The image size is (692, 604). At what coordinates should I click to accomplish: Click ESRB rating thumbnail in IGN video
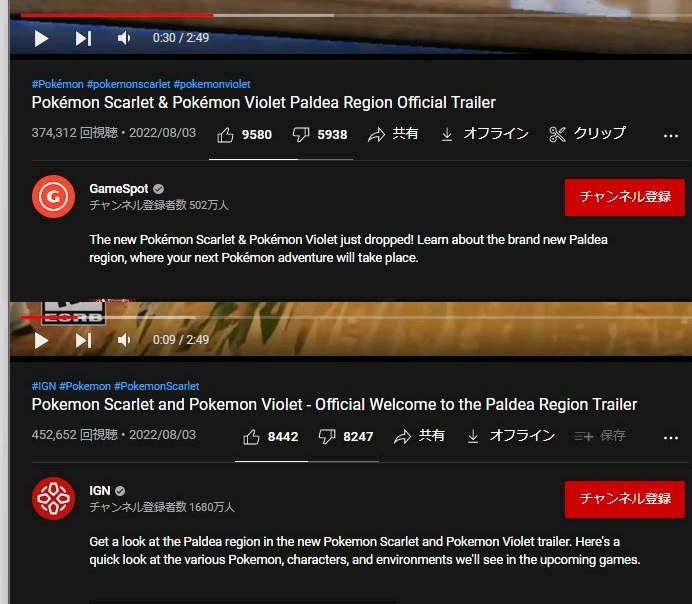tap(73, 312)
